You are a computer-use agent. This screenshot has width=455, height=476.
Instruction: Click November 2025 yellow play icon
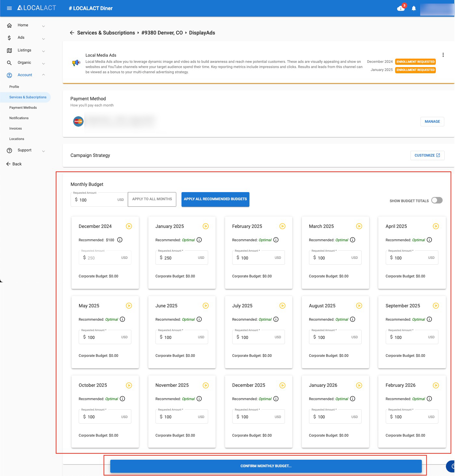click(206, 385)
